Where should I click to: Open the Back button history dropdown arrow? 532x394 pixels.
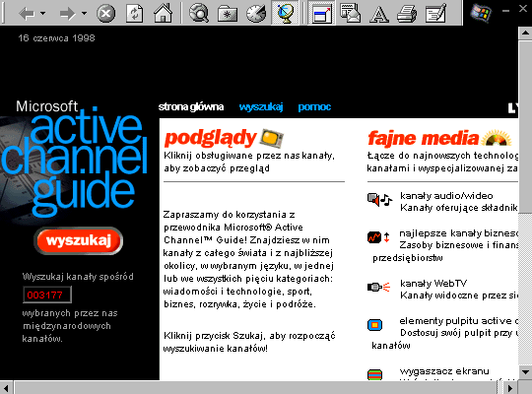42,14
